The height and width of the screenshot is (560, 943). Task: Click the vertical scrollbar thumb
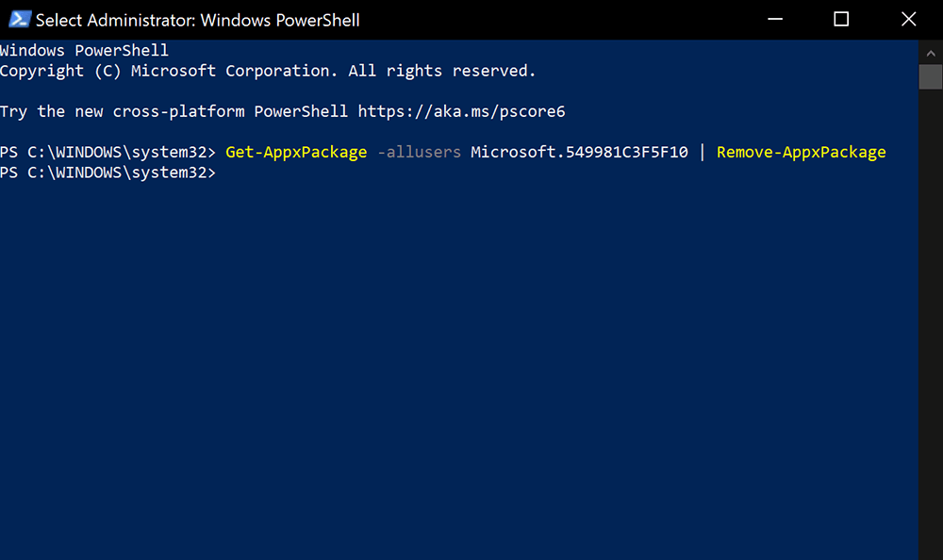click(931, 77)
